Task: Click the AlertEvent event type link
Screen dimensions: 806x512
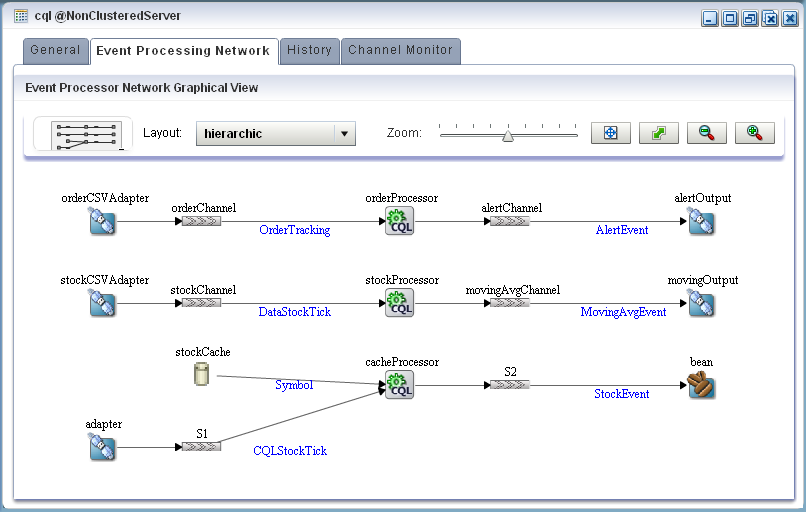Action: coord(621,230)
